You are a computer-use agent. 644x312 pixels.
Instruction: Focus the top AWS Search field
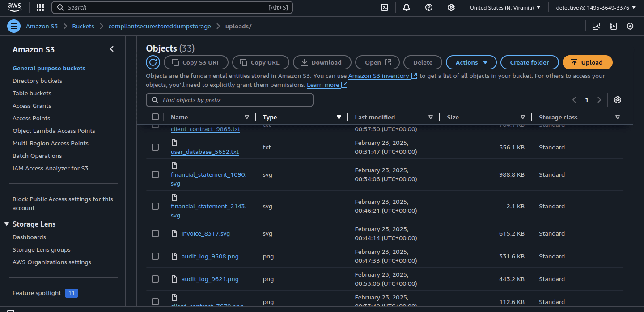coord(172,8)
